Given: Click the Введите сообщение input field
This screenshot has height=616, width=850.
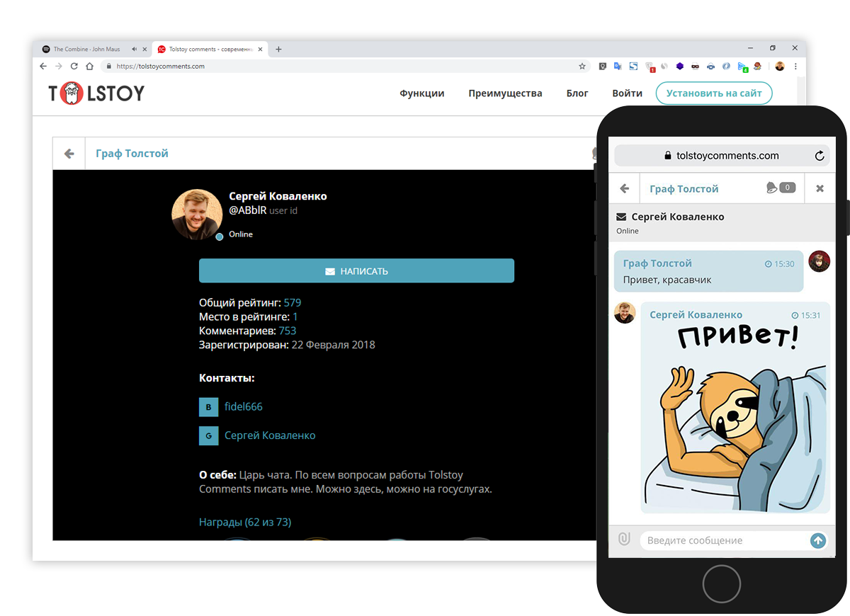Looking at the screenshot, I should coord(725,540).
